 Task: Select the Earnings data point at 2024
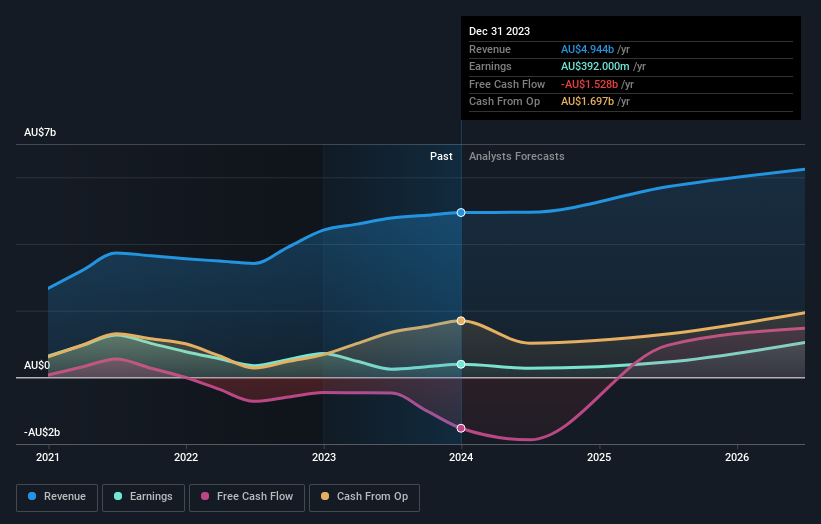(x=461, y=364)
